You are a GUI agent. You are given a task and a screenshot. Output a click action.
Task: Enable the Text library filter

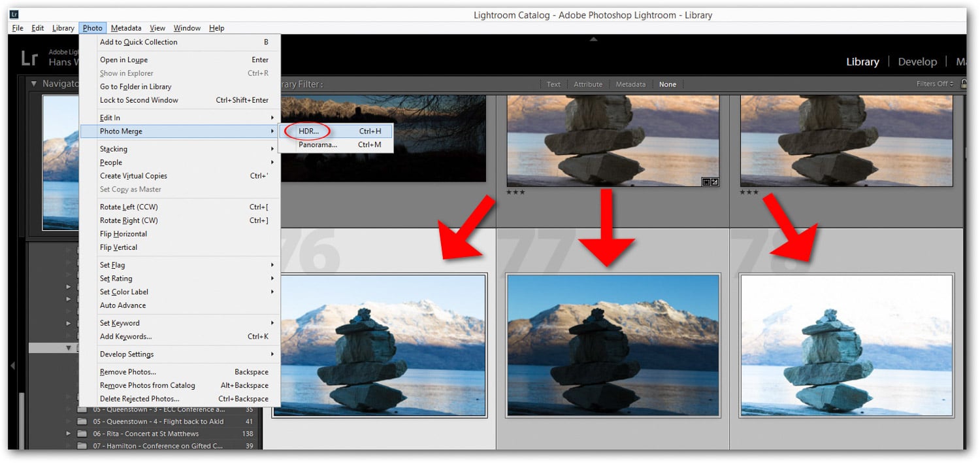553,84
